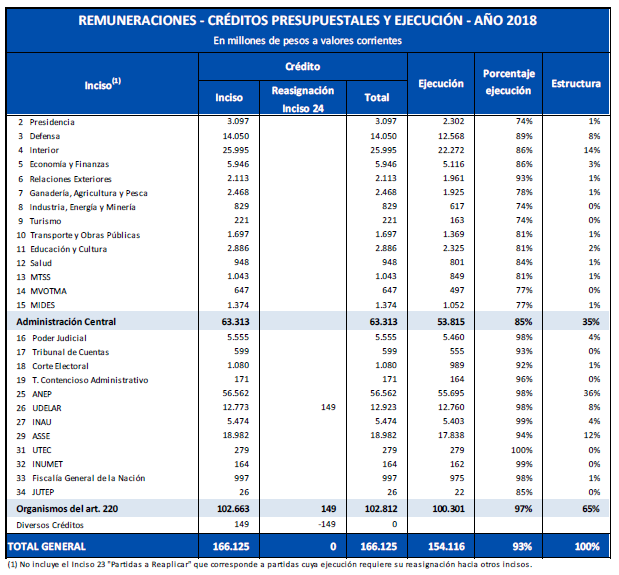Select the 'MVOTMA' row label
Viewport: 619px width, 575px height.
tap(49, 291)
